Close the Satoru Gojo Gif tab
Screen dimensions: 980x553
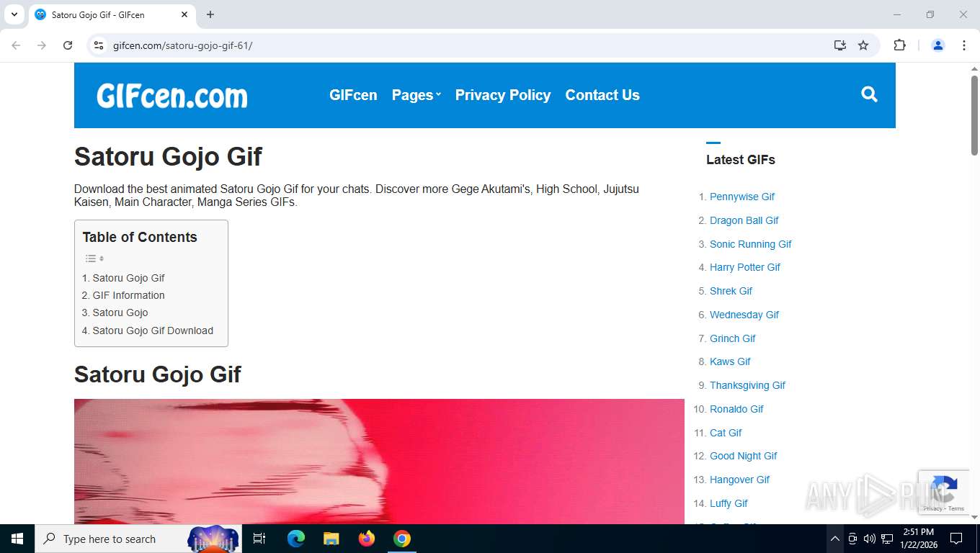click(184, 14)
